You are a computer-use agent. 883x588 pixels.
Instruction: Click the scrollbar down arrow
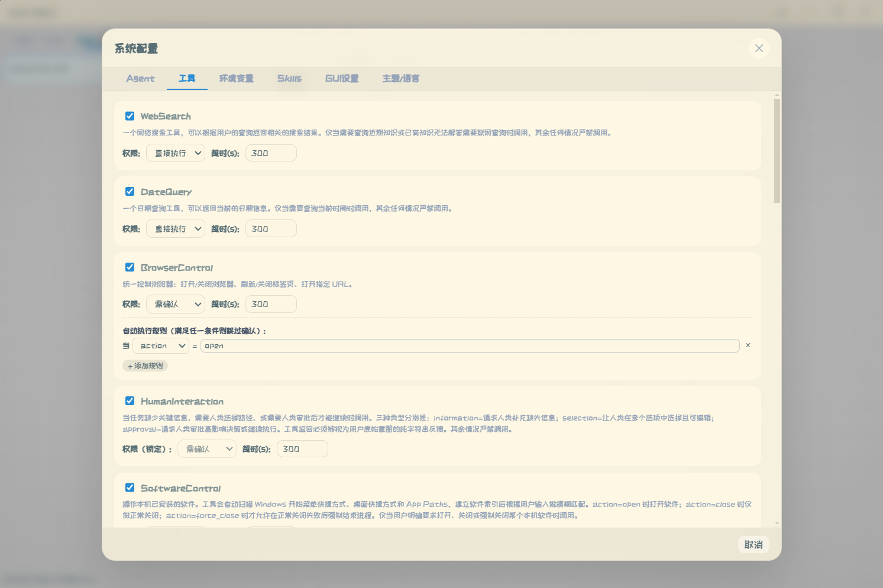click(777, 524)
